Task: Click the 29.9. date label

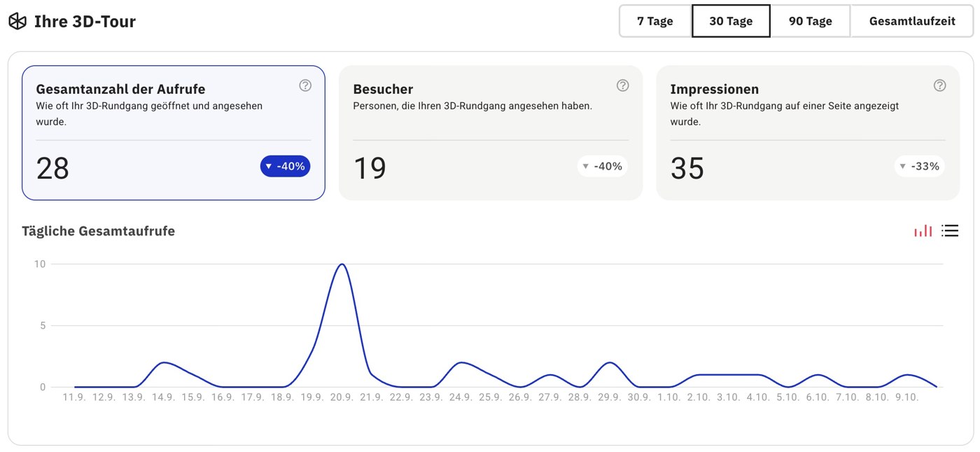Action: (x=610, y=397)
